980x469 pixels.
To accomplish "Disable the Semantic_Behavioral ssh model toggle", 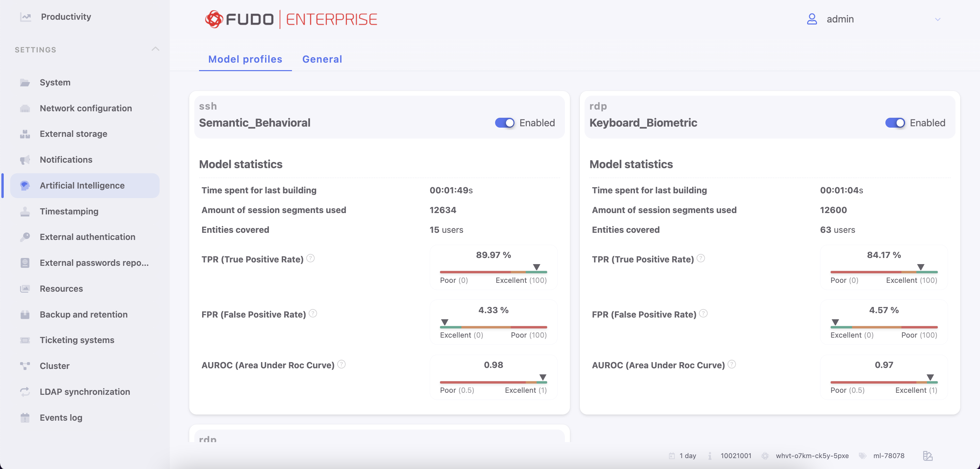I will (504, 123).
